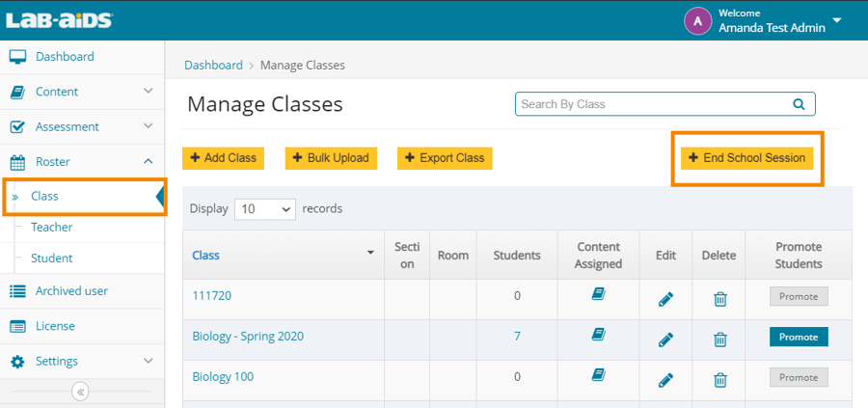Viewport: 868px width, 408px height.
Task: Expand the Settings sidebar section
Action: pos(82,361)
